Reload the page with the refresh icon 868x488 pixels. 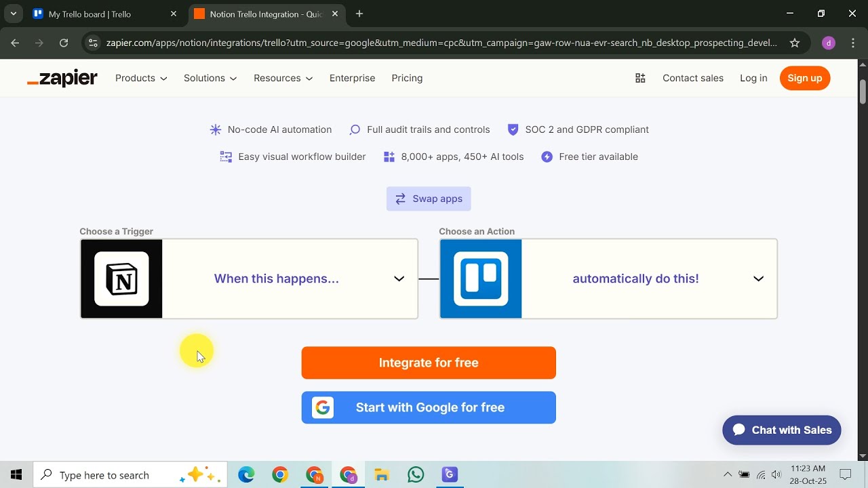pyautogui.click(x=64, y=43)
